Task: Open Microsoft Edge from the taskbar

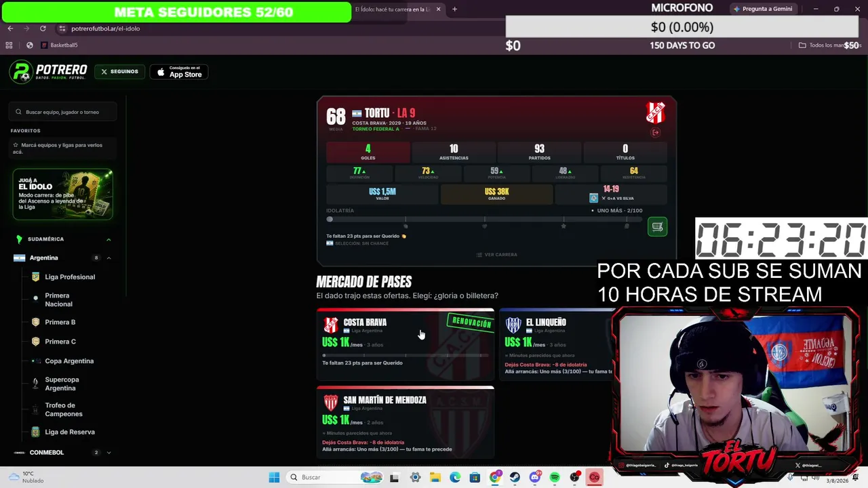Action: 455,477
